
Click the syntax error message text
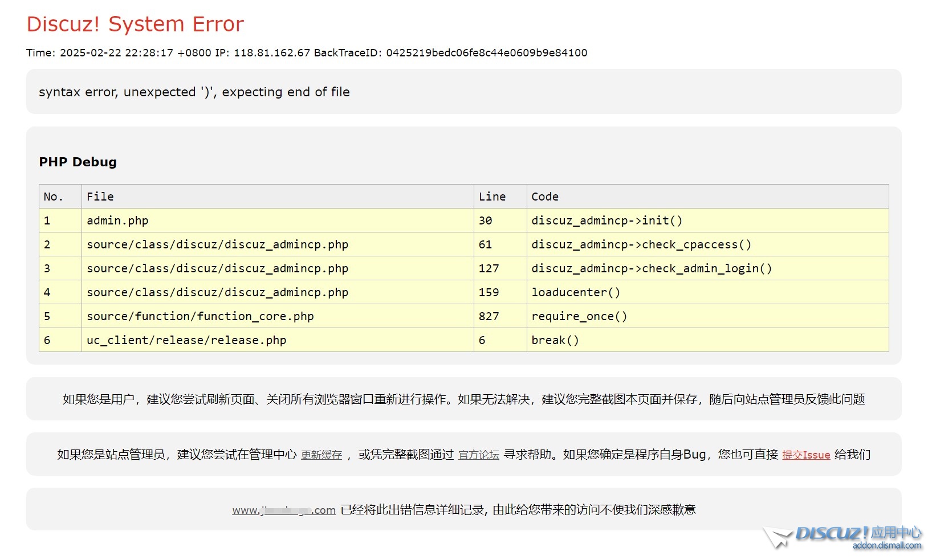tap(194, 92)
